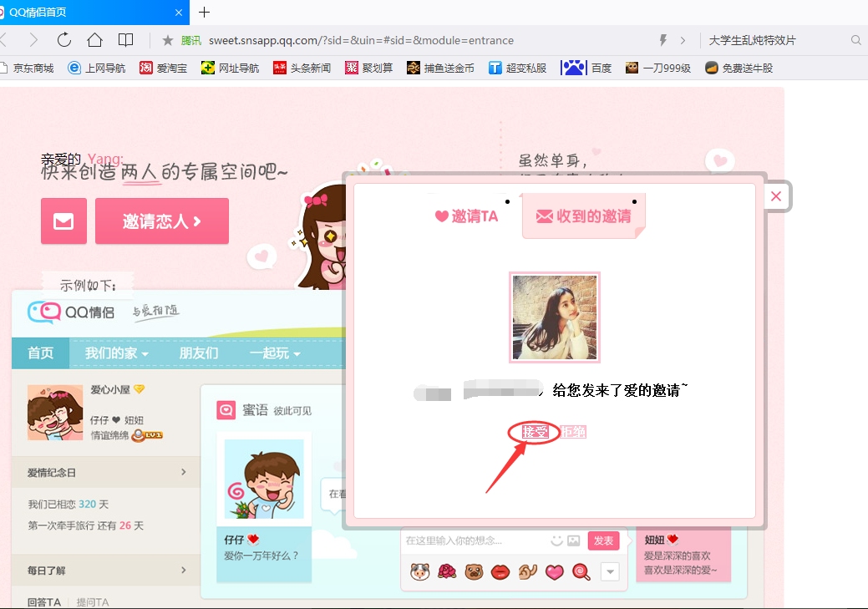Click the envelope icon beside 邀请恋人
Viewport: 868px width, 609px height.
click(x=63, y=221)
